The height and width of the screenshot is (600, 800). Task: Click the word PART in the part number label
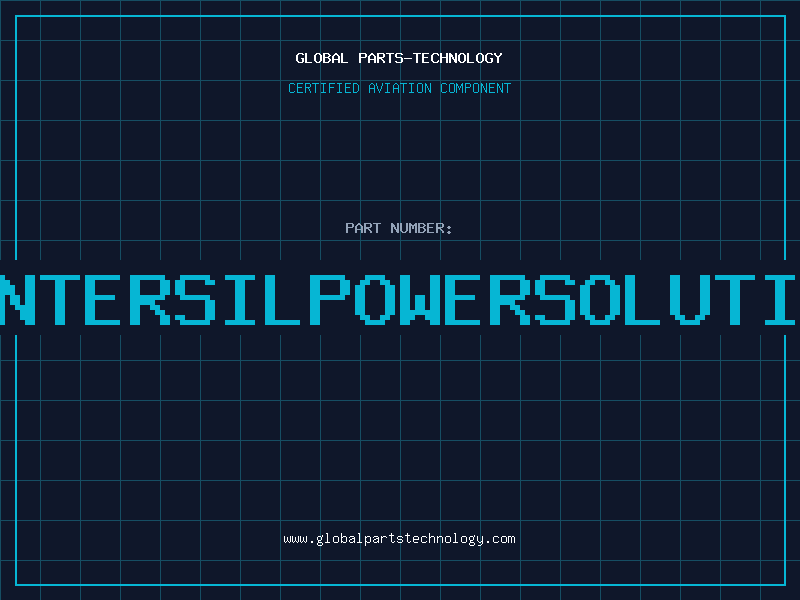coord(363,228)
